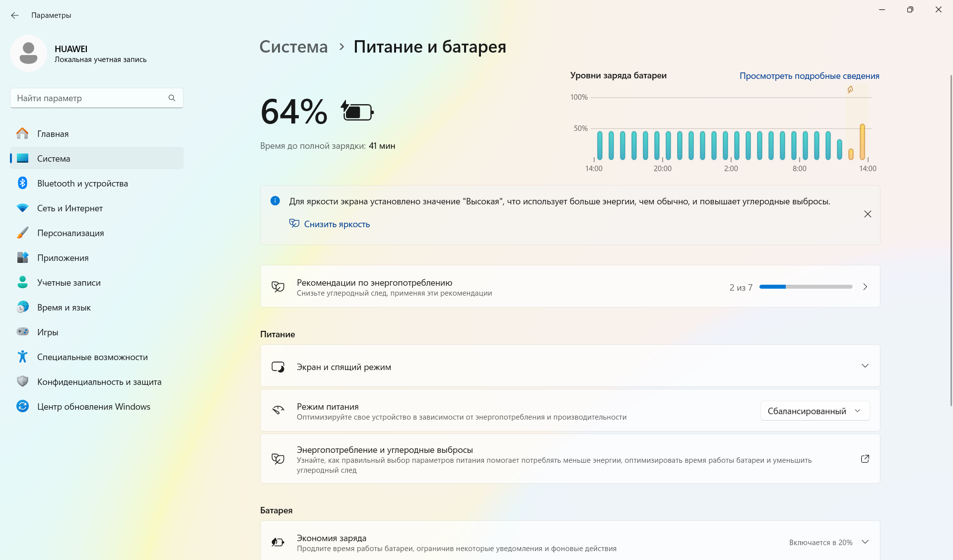The width and height of the screenshot is (953, 560).
Task: Click the Включается в 20% text
Action: coord(821,542)
